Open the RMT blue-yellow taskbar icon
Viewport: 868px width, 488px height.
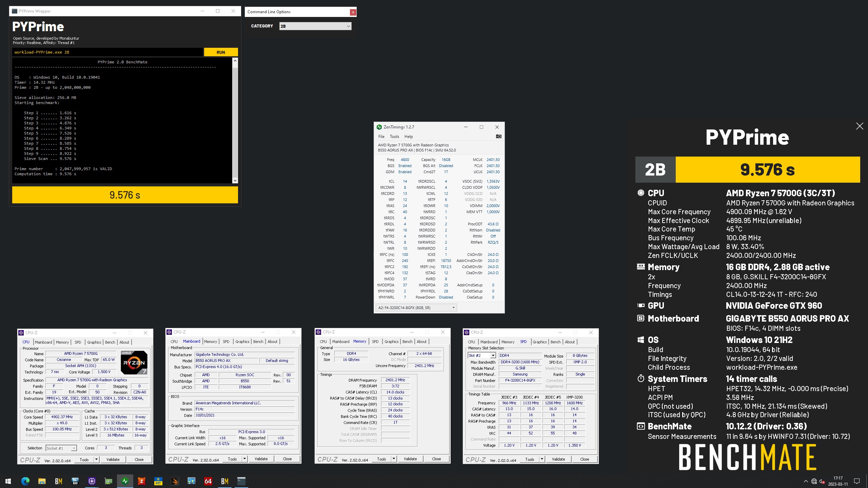pyautogui.click(x=158, y=481)
